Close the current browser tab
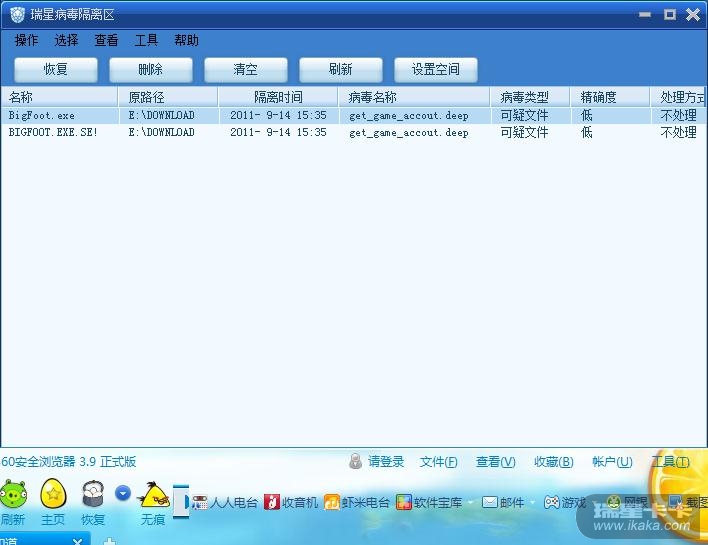The image size is (708, 545). 77,541
